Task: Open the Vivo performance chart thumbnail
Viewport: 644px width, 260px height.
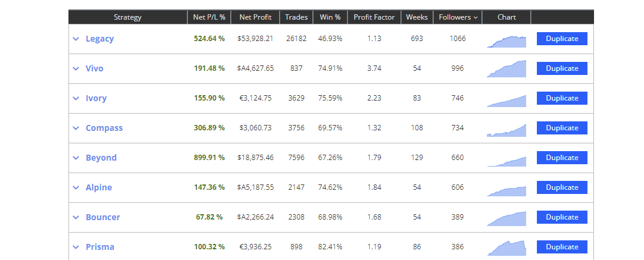Action: click(507, 69)
